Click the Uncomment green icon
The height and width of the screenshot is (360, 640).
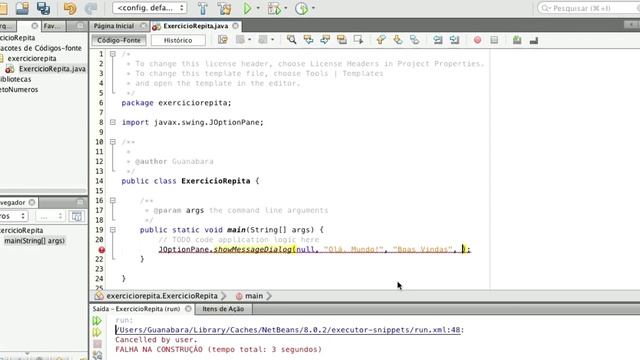point(517,40)
